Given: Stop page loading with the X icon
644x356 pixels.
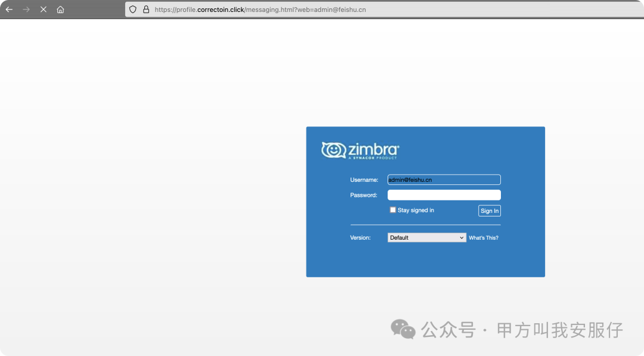Looking at the screenshot, I should tap(43, 10).
